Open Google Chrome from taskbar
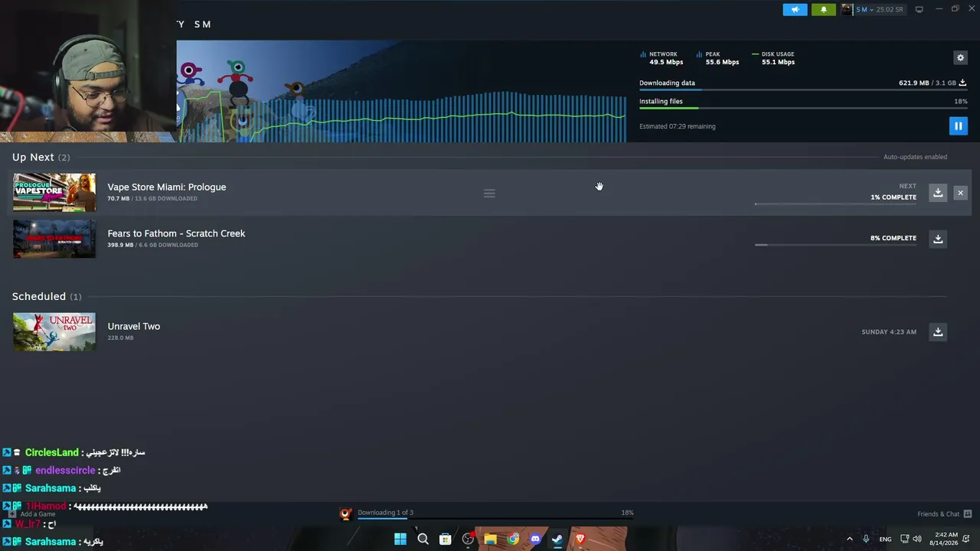The height and width of the screenshot is (551, 980). pos(513,540)
